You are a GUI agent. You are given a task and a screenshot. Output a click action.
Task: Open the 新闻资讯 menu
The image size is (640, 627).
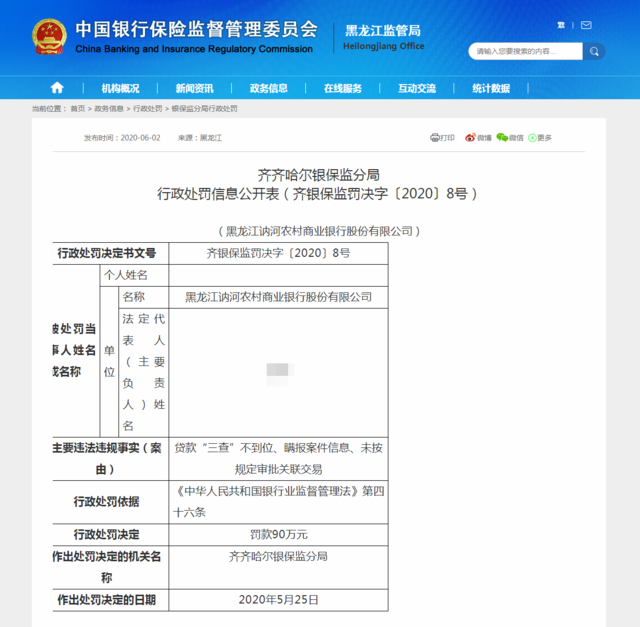(x=194, y=88)
